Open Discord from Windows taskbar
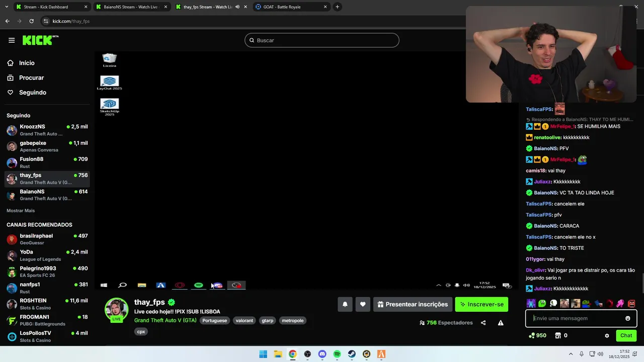This screenshot has width=644, height=362. [323, 354]
